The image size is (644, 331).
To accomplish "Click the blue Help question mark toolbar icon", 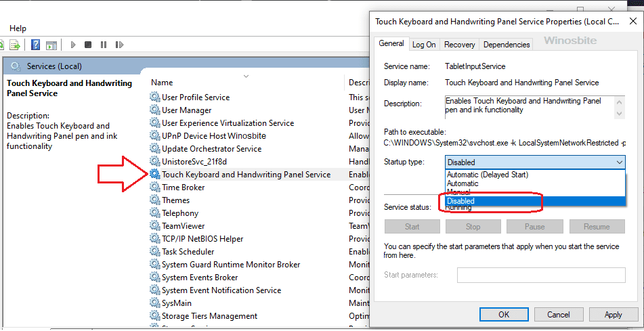I will 35,45.
